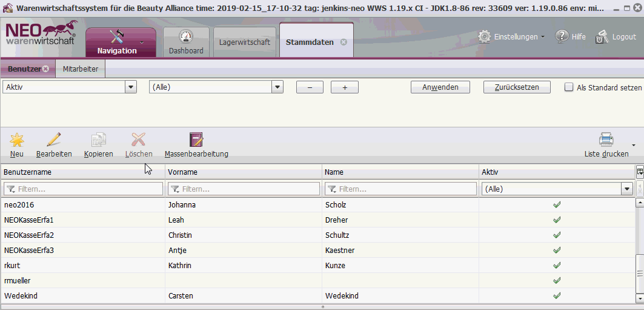Click active checkmark in rkurt row
Viewport: 644px width, 310px height.
(x=557, y=265)
